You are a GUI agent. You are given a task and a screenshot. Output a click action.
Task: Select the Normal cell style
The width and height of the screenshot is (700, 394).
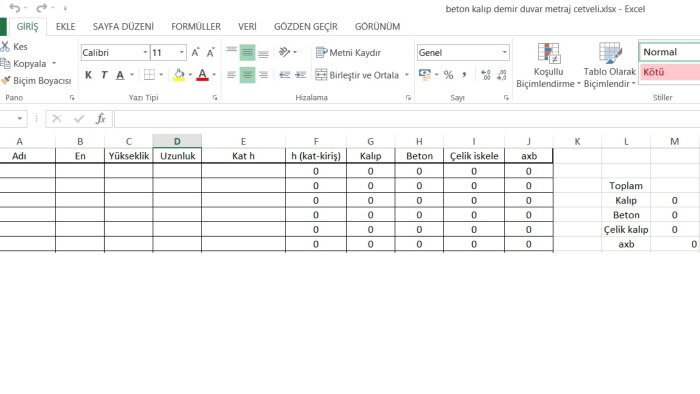670,52
